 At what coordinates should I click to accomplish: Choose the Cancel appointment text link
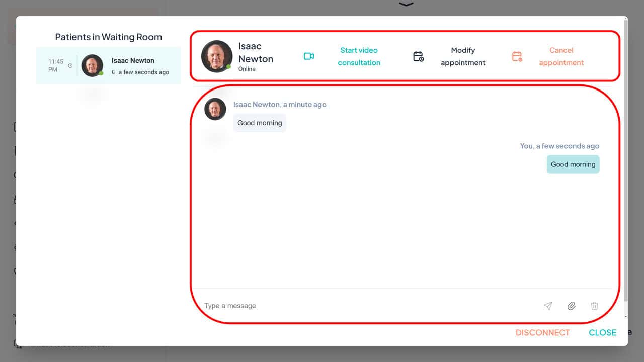click(x=561, y=56)
